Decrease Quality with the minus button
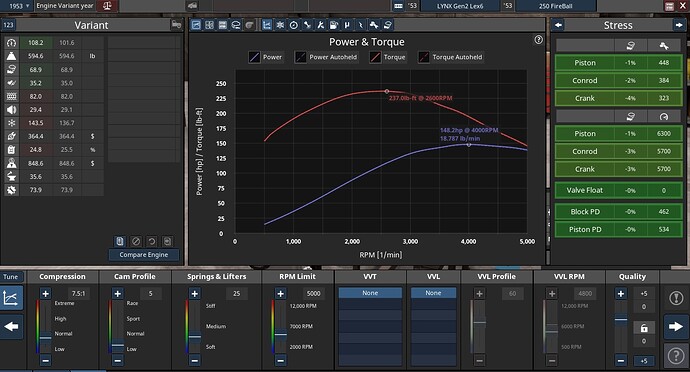 pyautogui.click(x=620, y=361)
